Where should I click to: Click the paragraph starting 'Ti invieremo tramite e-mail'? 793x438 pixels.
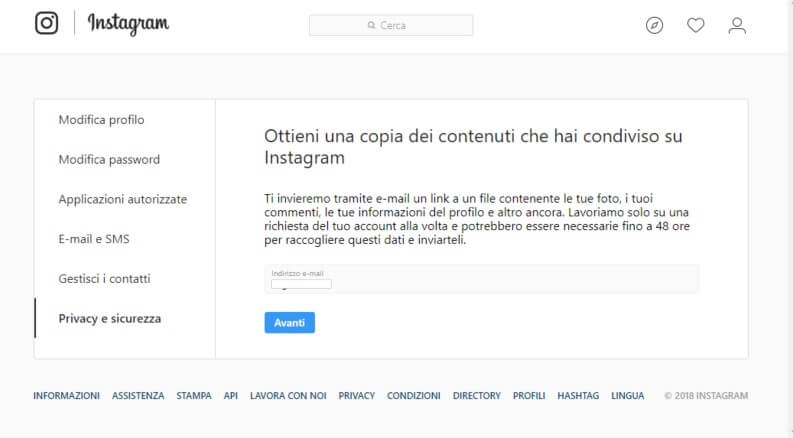click(x=477, y=219)
